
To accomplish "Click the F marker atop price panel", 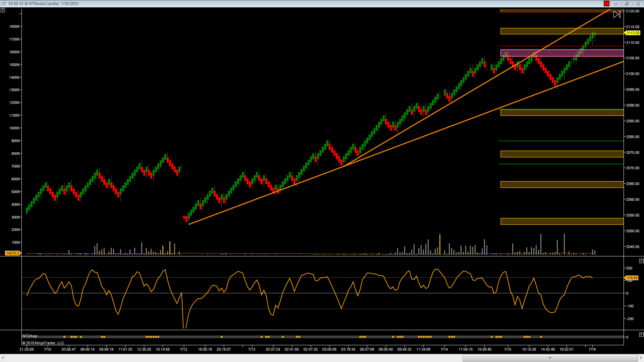I will (3, 10).
